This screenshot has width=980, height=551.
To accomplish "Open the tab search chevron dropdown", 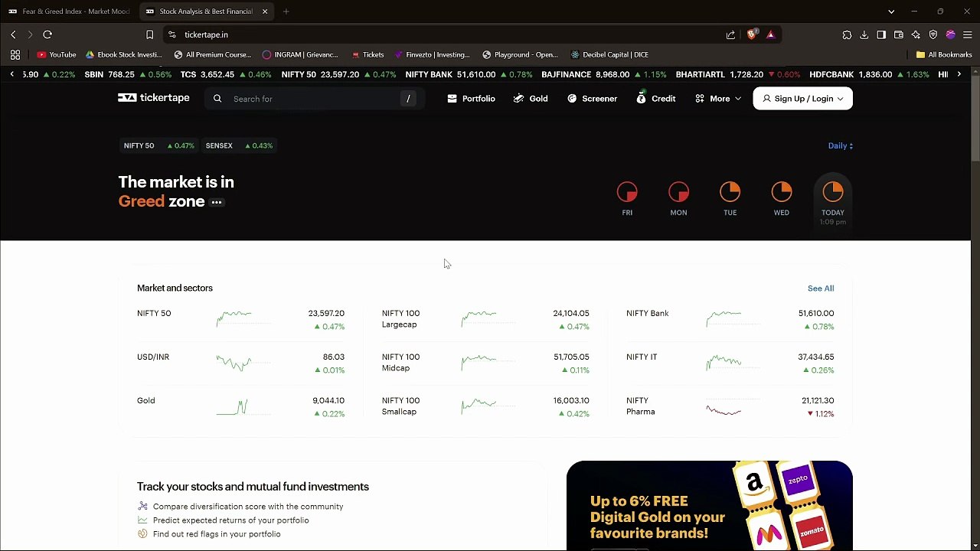I will pyautogui.click(x=891, y=11).
